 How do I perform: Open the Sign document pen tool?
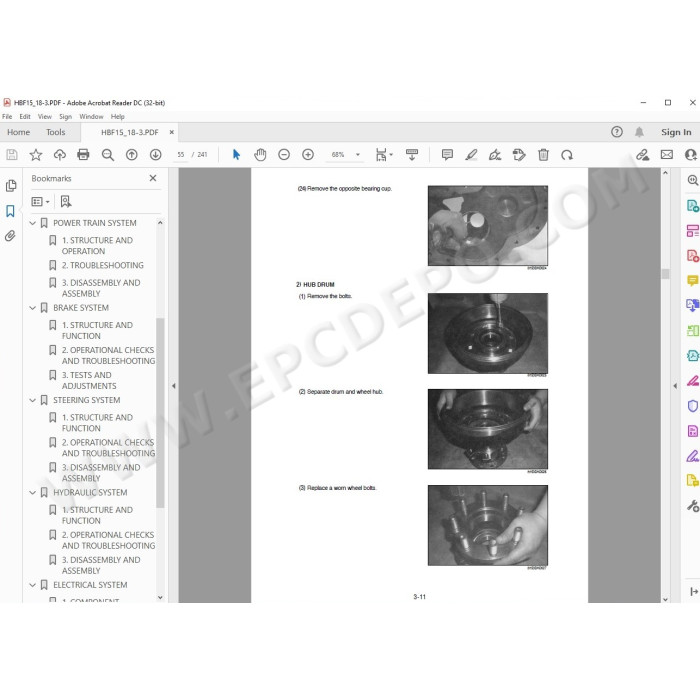coord(495,155)
